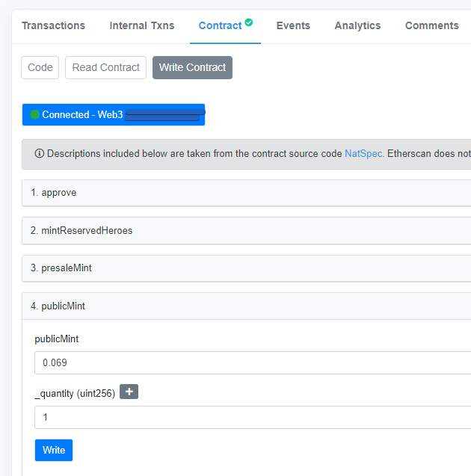Image resolution: width=471 pixels, height=476 pixels.
Task: Collapse the 4. publicMint function header
Action: pyautogui.click(x=246, y=306)
